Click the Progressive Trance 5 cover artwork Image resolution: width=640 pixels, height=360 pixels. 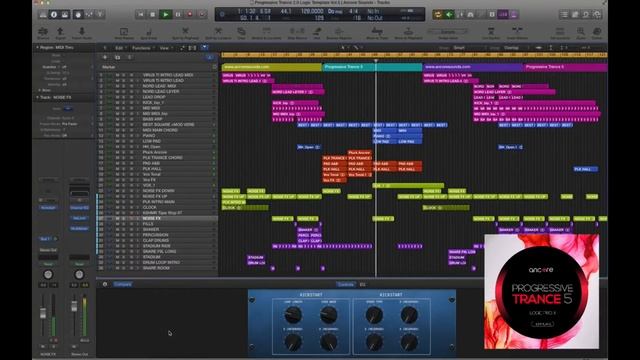coord(542,291)
